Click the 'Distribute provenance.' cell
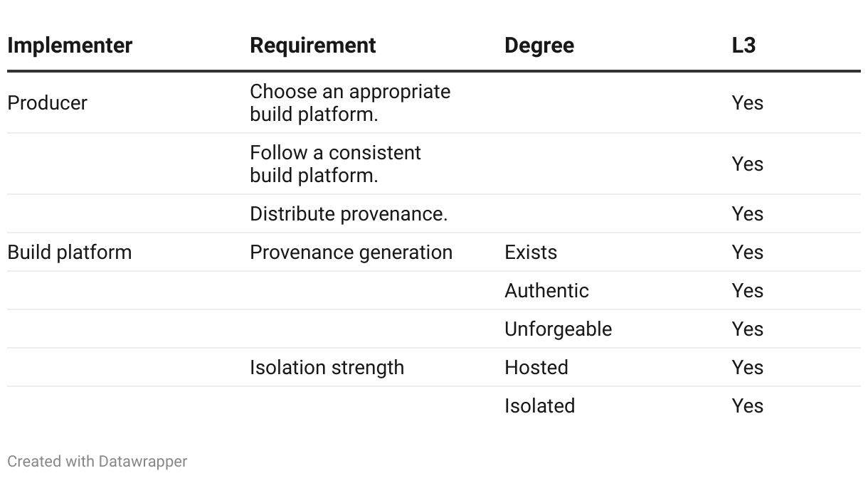 pos(349,214)
